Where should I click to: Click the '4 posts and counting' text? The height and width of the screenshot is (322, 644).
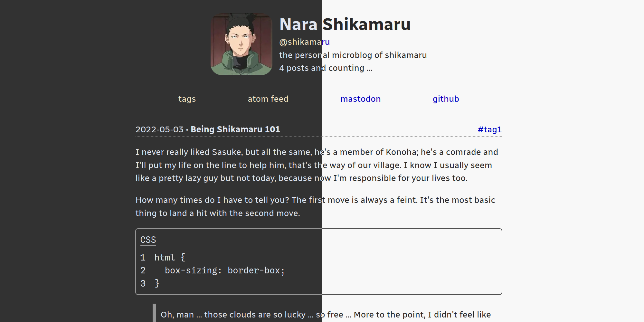[x=326, y=68]
